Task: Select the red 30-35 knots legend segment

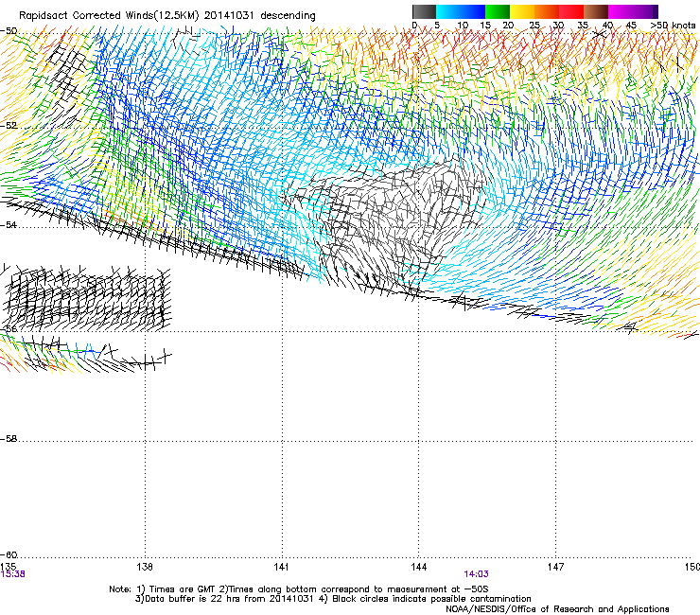Action: (571, 11)
